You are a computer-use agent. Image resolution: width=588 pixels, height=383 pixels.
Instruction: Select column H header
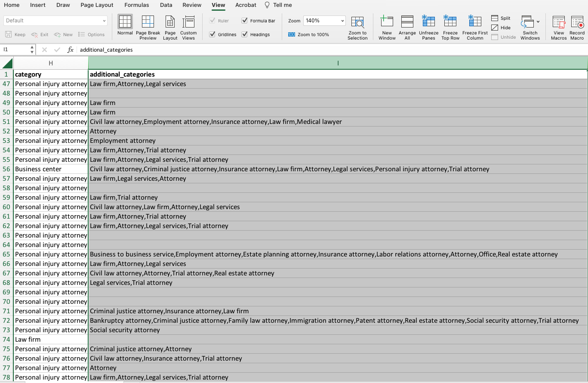tap(51, 63)
